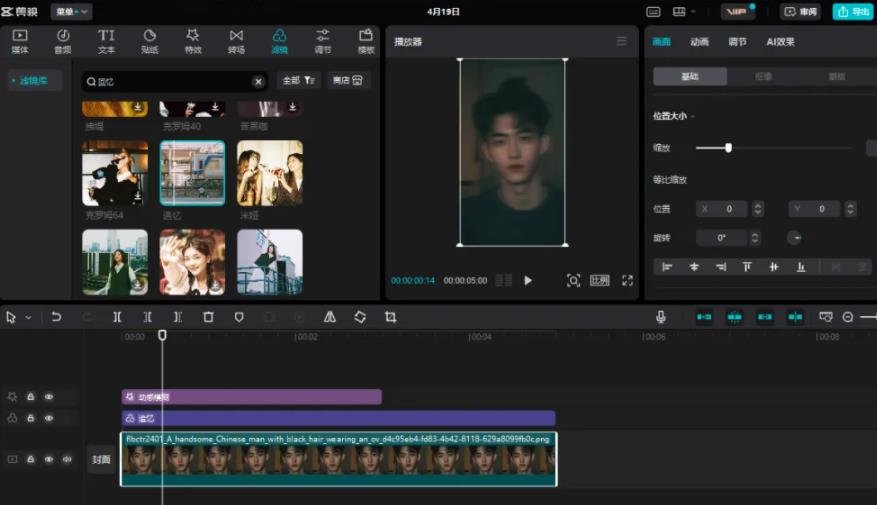Clear the filter search field
This screenshot has height=505, width=877.
pyautogui.click(x=258, y=82)
